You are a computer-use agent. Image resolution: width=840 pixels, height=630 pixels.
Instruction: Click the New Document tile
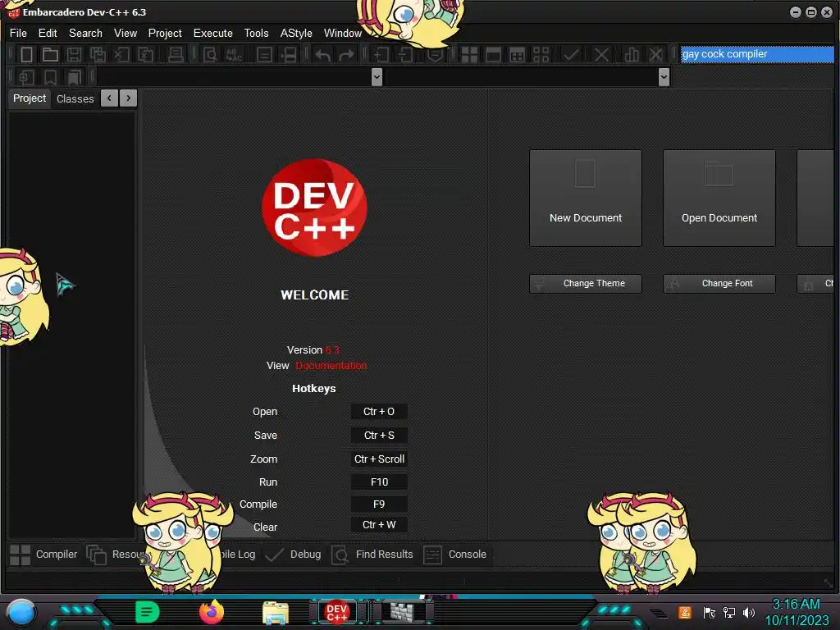[x=586, y=199]
